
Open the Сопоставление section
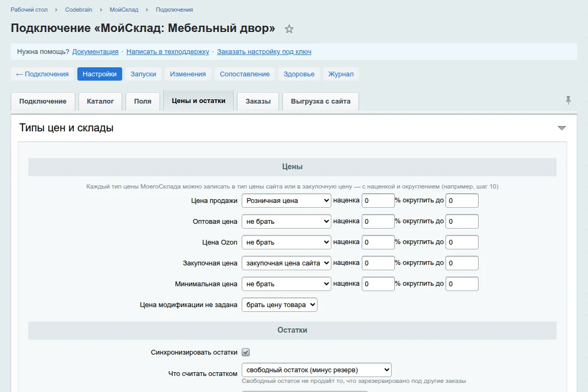tap(244, 74)
